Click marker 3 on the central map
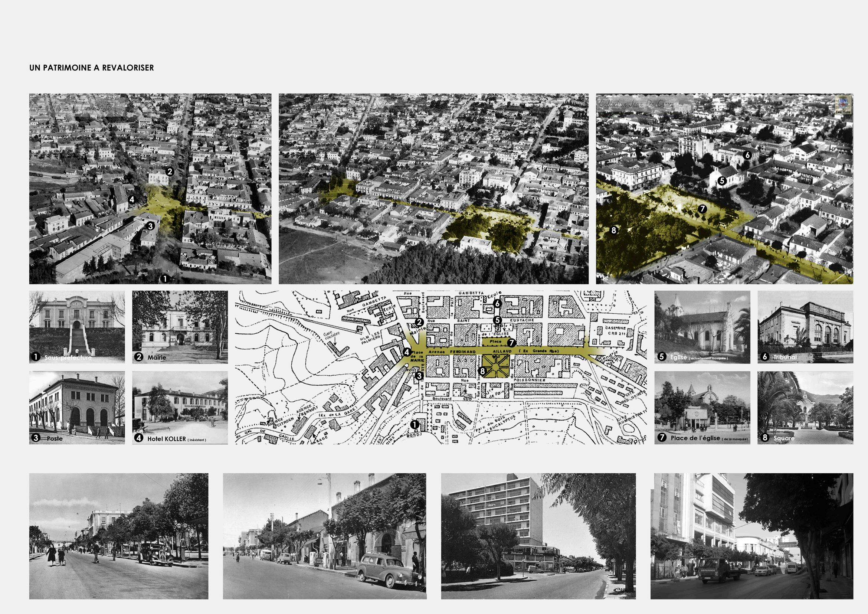 (x=419, y=376)
